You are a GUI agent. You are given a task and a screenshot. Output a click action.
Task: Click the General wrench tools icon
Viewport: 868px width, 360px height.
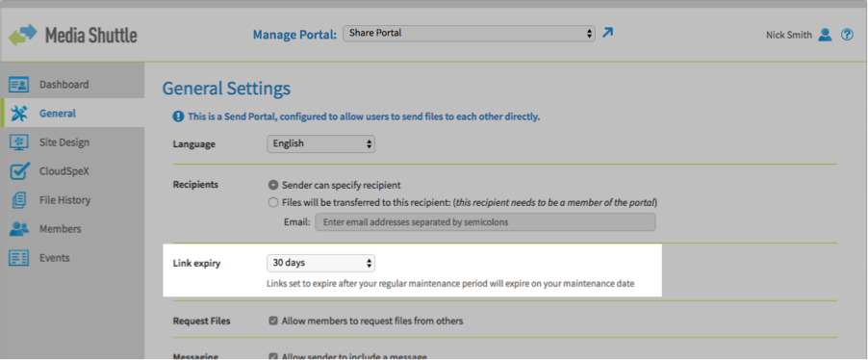(x=19, y=114)
